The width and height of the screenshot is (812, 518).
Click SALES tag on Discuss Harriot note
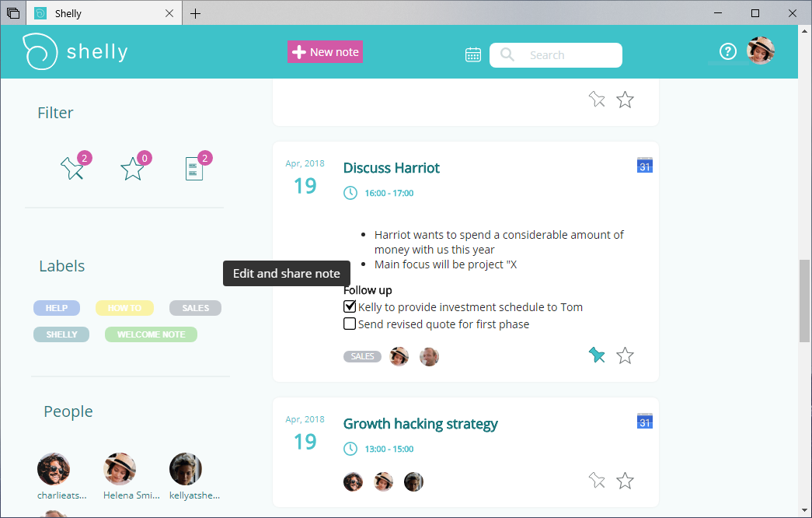tap(362, 356)
